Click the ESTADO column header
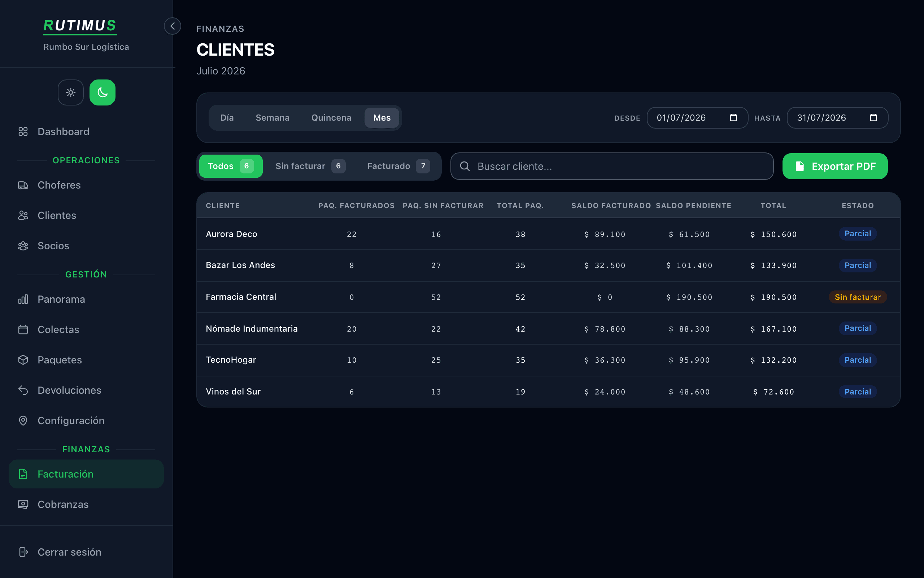 click(x=858, y=206)
